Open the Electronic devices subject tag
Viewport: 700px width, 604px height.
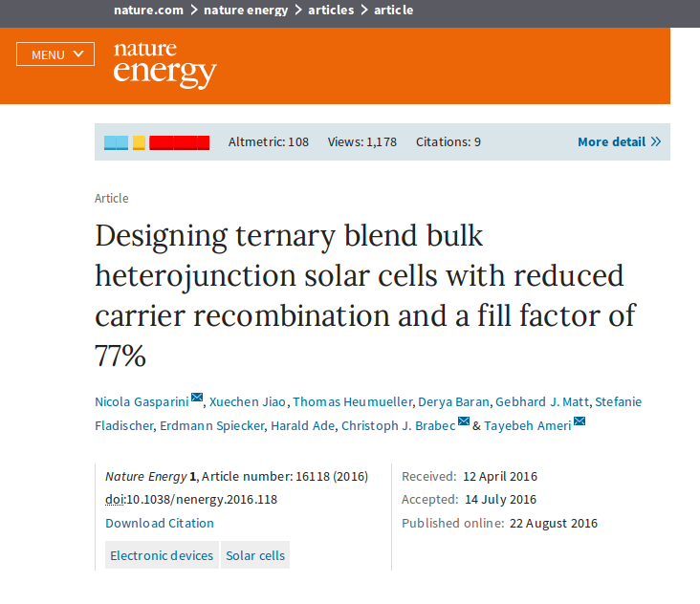(x=162, y=555)
